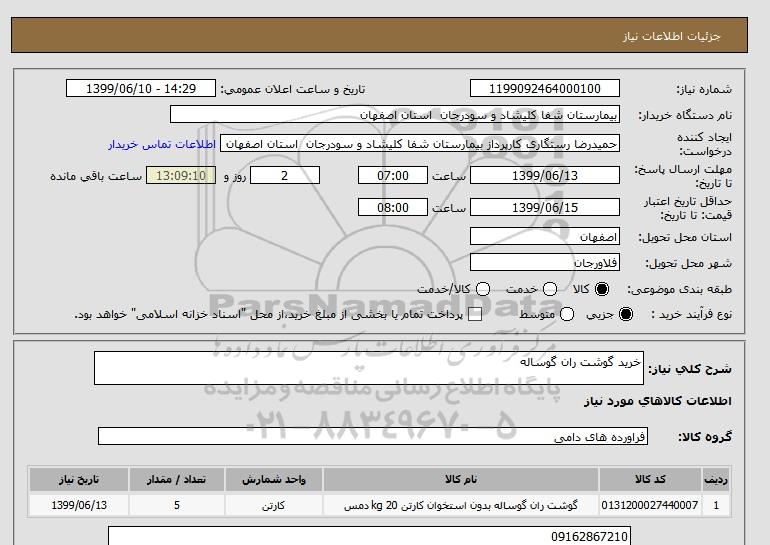Click the request creator field حمیدرضا رستگاری
Image resolution: width=770 pixels, height=545 pixels.
(420, 144)
